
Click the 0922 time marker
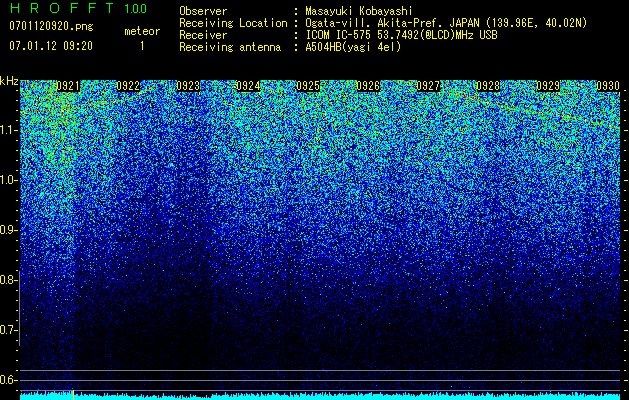tap(128, 86)
